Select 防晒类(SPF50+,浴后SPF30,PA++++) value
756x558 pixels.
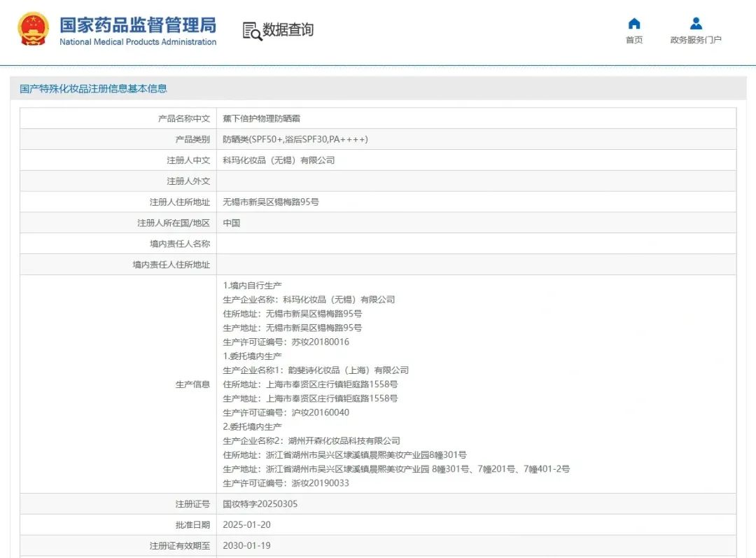click(x=295, y=139)
